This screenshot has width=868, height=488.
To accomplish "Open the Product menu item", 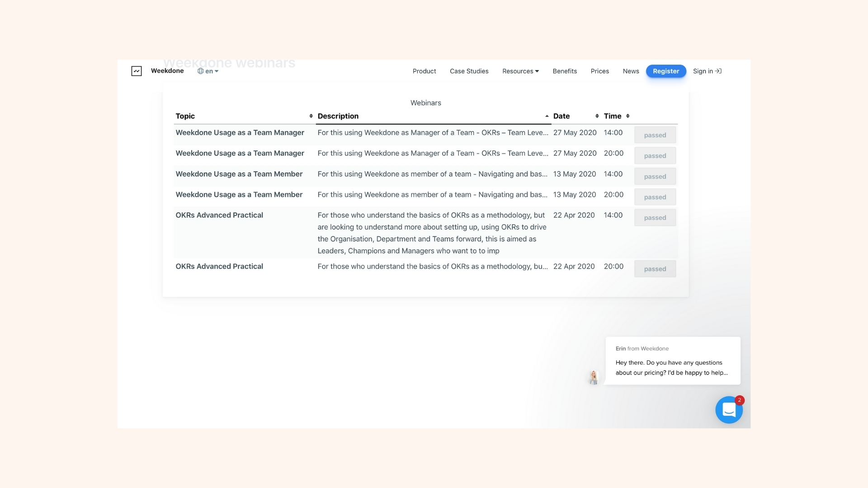I will (x=424, y=71).
